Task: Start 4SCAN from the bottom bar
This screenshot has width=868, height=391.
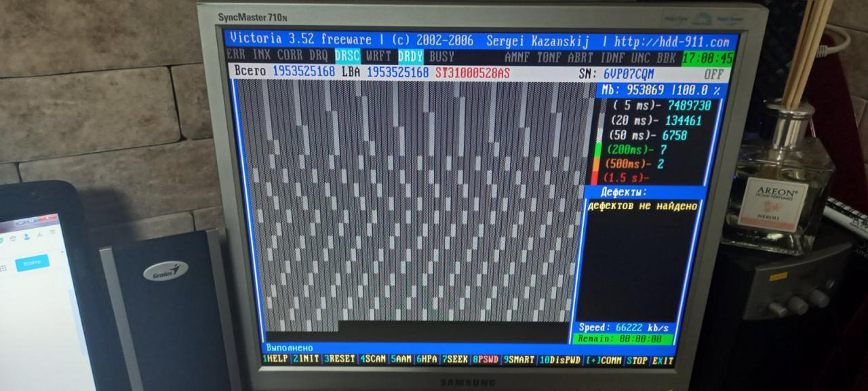Action: [x=373, y=359]
